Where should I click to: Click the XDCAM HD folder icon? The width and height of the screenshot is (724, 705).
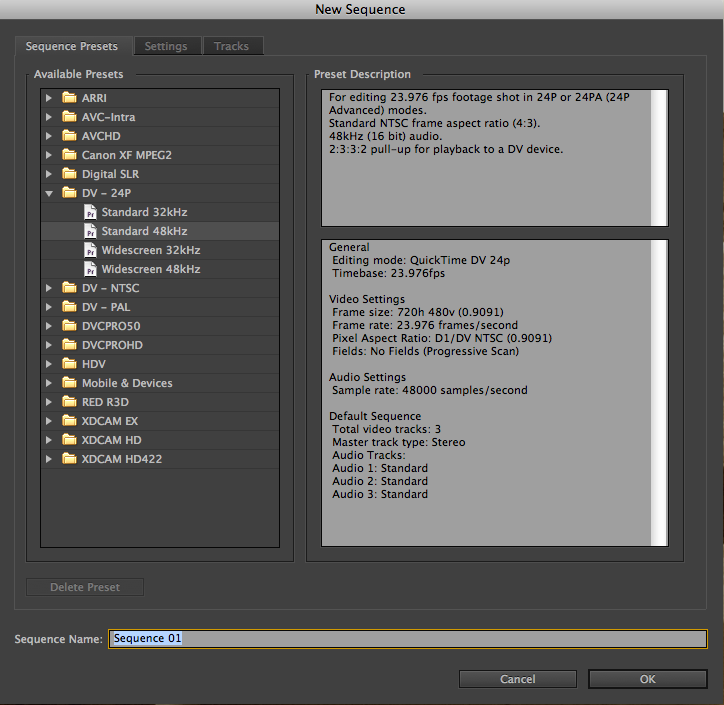point(69,440)
